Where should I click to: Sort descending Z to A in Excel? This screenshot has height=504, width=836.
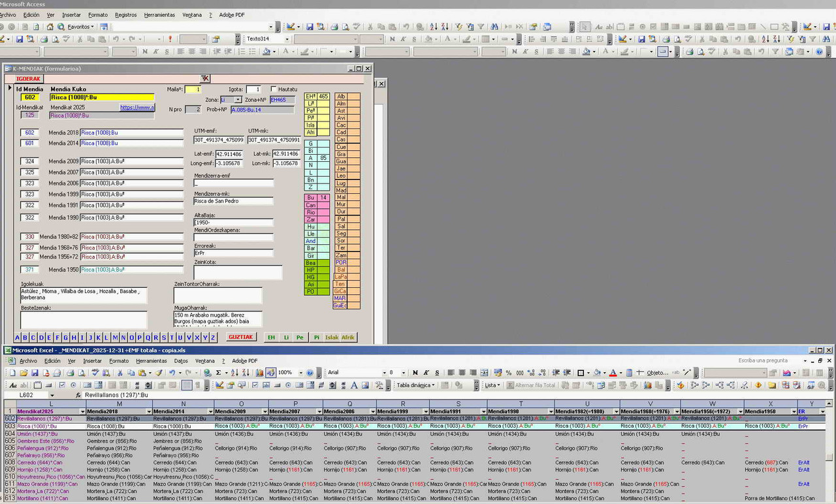[x=246, y=373]
